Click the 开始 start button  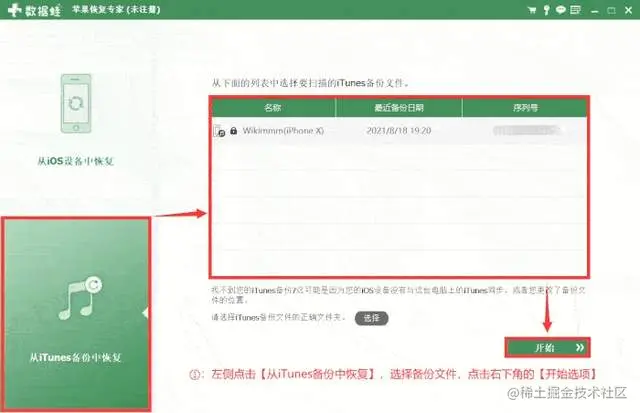click(547, 348)
